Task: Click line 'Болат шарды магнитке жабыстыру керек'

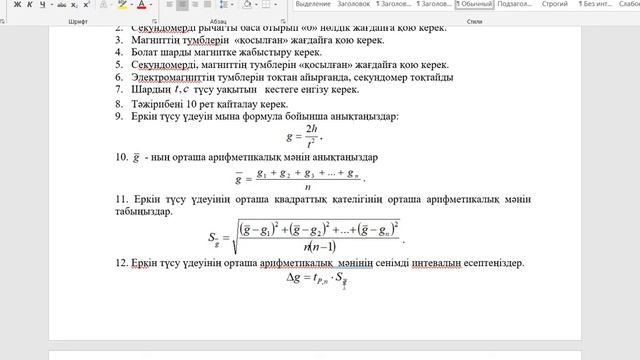Action: [x=227, y=52]
